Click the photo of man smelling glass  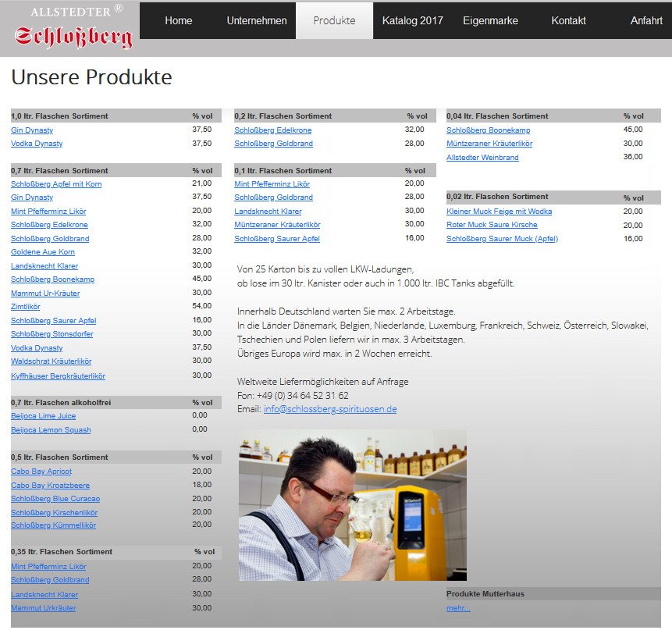[352, 505]
